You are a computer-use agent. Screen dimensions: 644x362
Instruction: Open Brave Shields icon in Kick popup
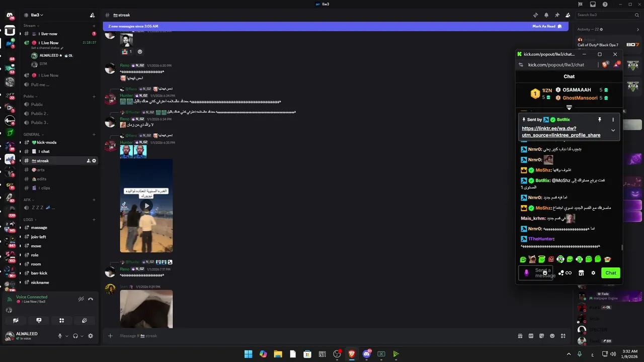(605, 65)
